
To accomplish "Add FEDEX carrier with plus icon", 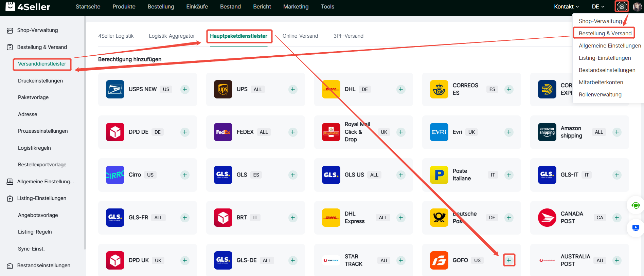I will (293, 132).
